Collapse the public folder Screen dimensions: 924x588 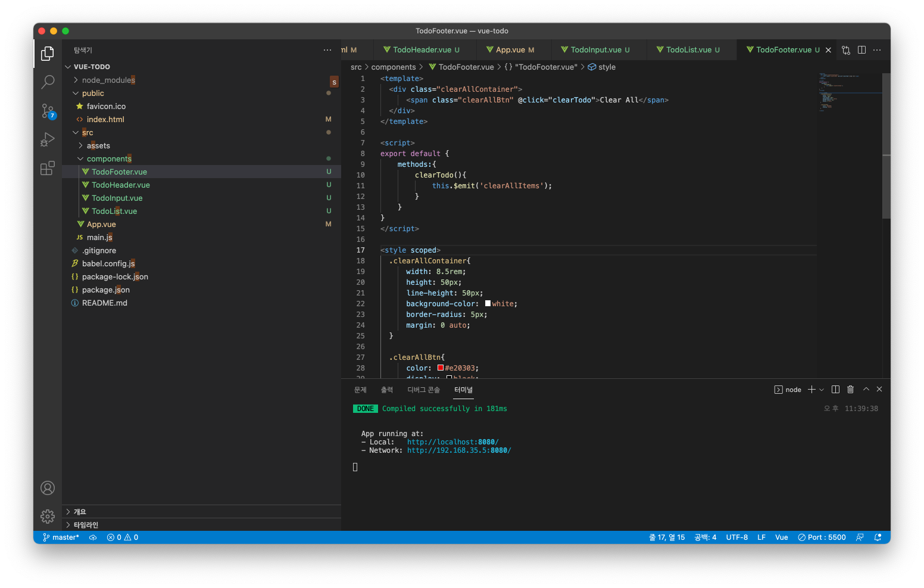pyautogui.click(x=201, y=93)
